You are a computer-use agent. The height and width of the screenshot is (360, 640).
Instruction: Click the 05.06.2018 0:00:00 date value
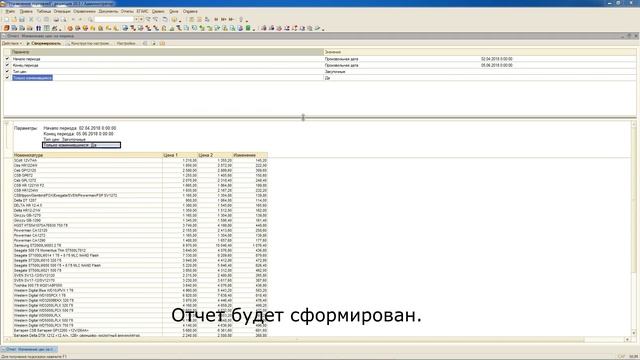(x=497, y=65)
